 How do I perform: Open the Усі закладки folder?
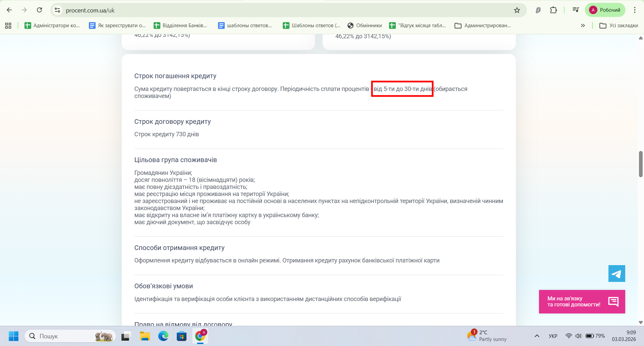619,26
